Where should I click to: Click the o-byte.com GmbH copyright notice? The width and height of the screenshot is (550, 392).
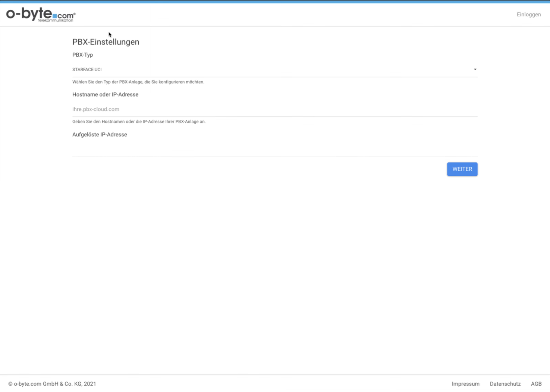coord(52,384)
